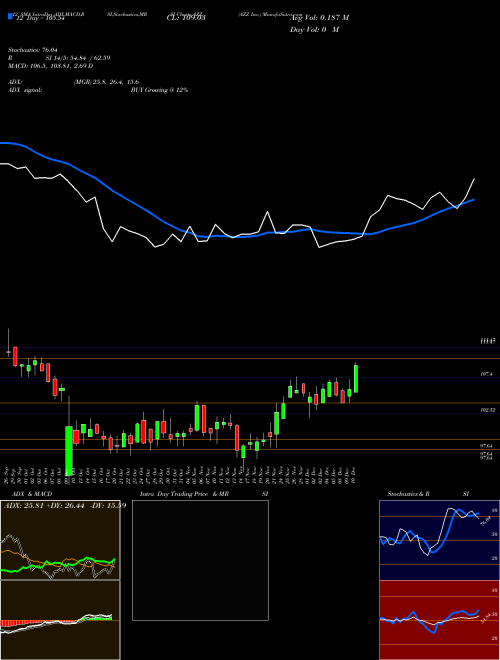500x660 pixels.
Task: Select '(MGR) 25.8, 26.4, 15.6' ADX values
Action: [x=106, y=82]
